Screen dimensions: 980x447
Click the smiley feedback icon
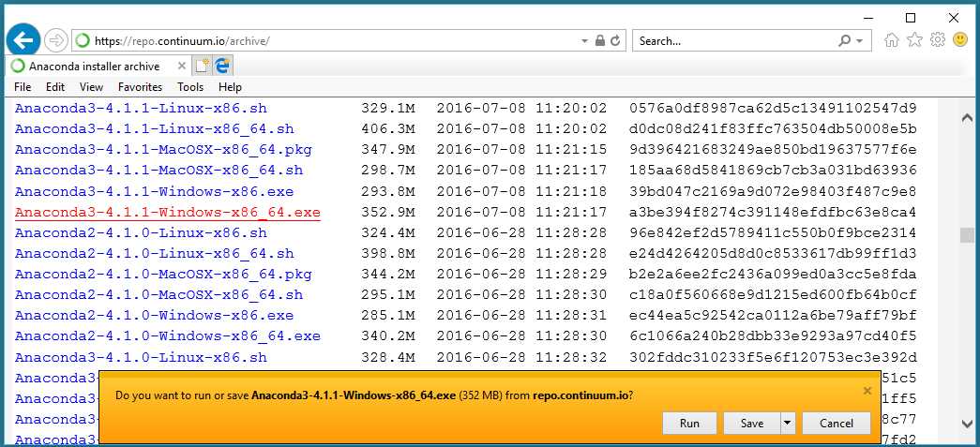(x=960, y=40)
